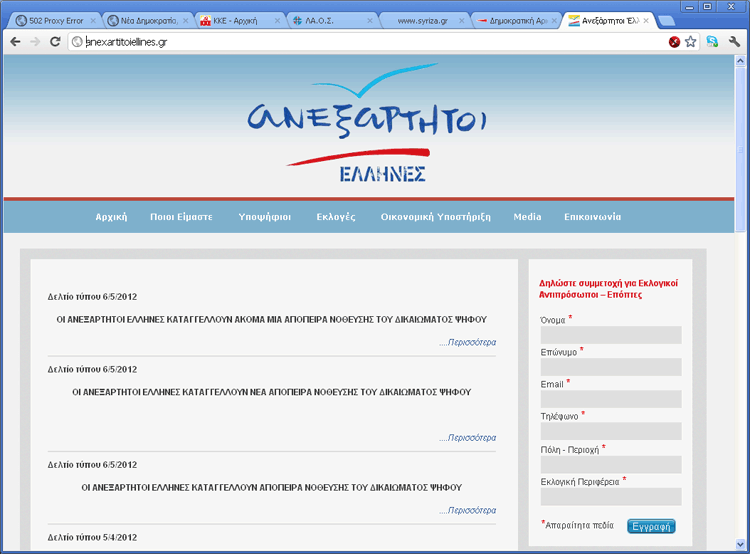750x554 pixels.
Task: Click headline ΚΑΤΑΓΓΕΛΛΟΥΝ ΝΕΑ ΑΠΟΠΕΙΡΑ ΝΟΘΕΥΣΗΣ
Action: [272, 392]
